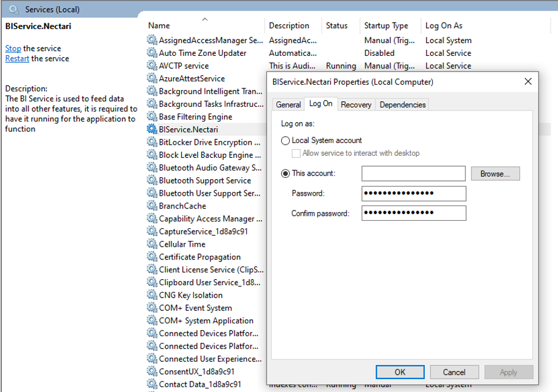The height and width of the screenshot is (392, 558).
Task: Sort the list by Status column header
Action: pyautogui.click(x=336, y=26)
